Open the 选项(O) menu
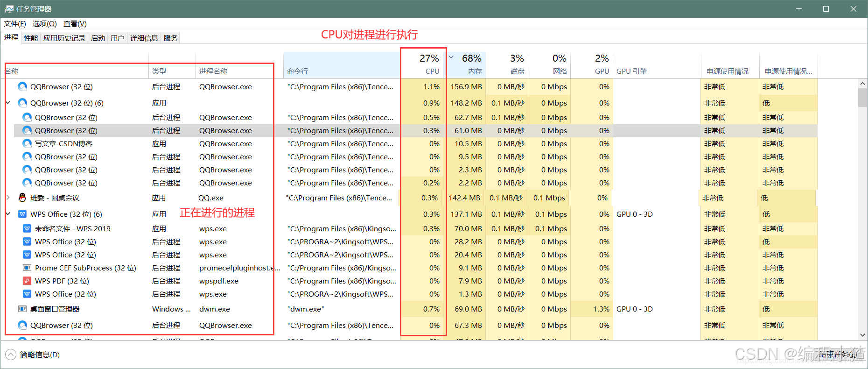 tap(44, 24)
